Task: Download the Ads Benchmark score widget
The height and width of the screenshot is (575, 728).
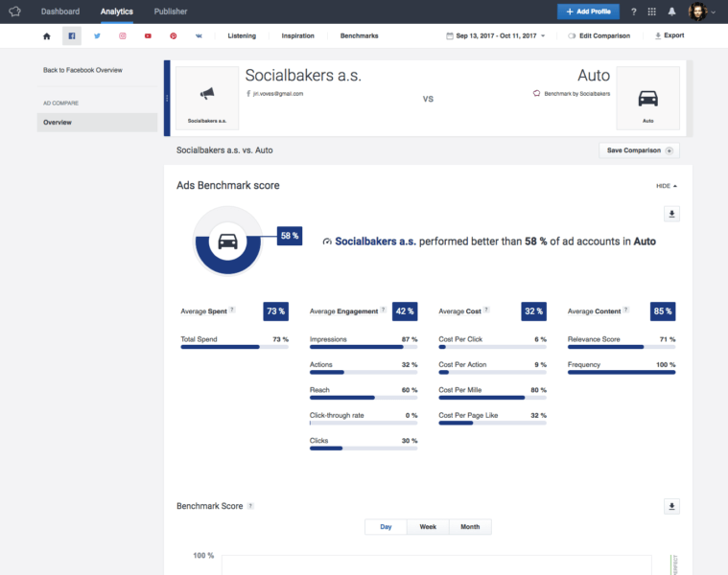Action: (x=671, y=214)
